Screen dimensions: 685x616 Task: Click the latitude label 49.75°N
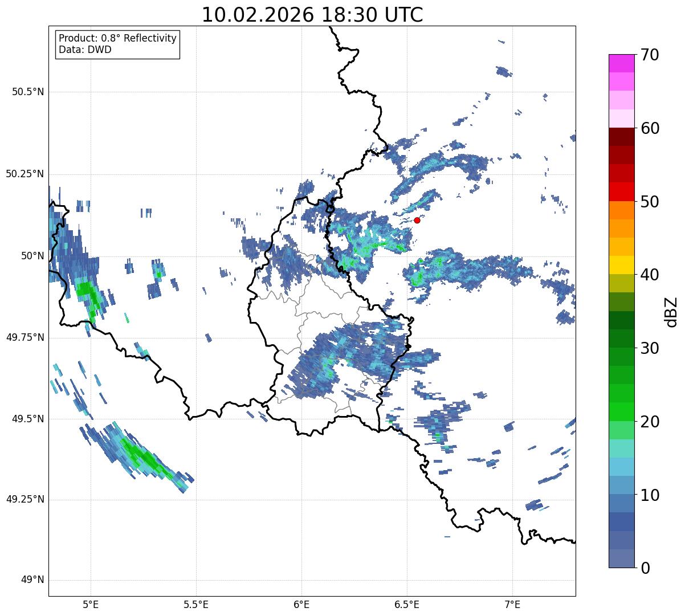click(25, 337)
